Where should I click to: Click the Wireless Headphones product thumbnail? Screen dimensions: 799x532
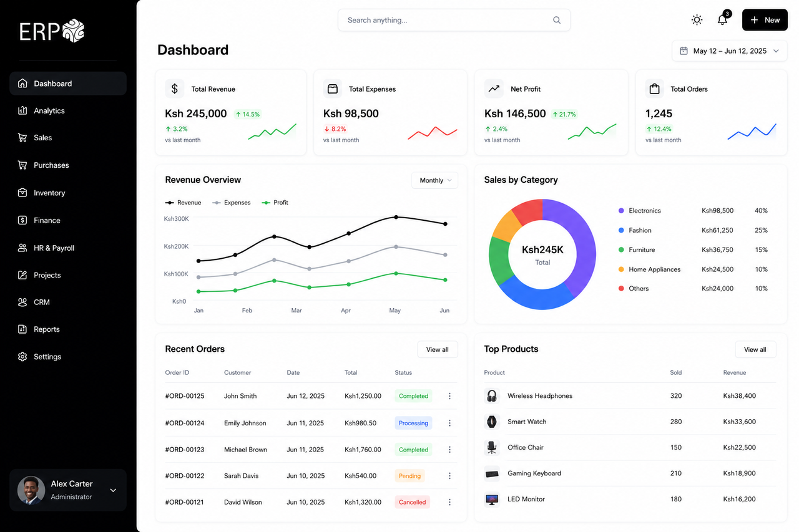point(492,396)
